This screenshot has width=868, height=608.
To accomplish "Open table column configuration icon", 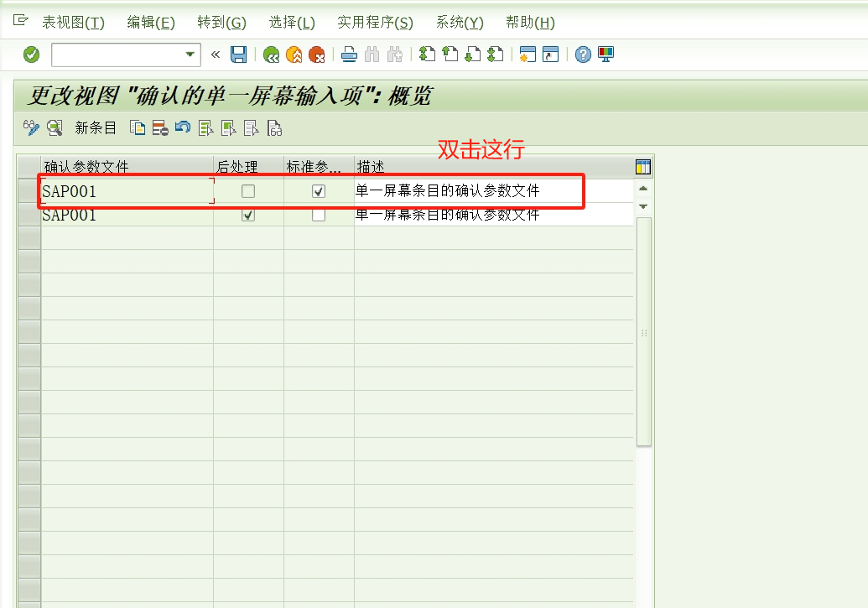I will (643, 167).
